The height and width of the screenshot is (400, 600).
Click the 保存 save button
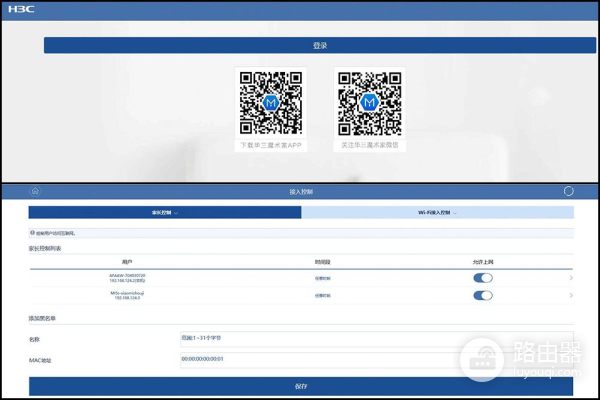coord(301,386)
